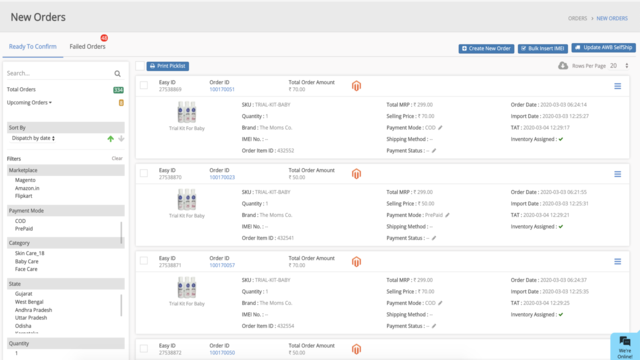The height and width of the screenshot is (360, 640).
Task: Click the Create New Order button
Action: click(x=486, y=49)
